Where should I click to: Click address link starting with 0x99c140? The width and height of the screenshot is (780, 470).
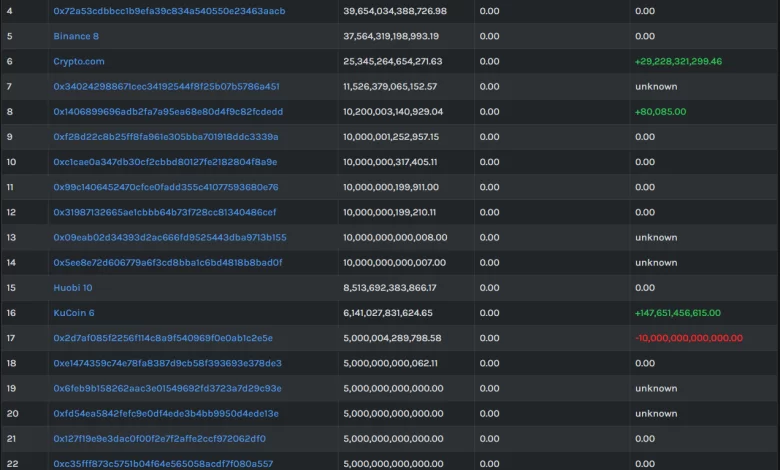pyautogui.click(x=166, y=187)
